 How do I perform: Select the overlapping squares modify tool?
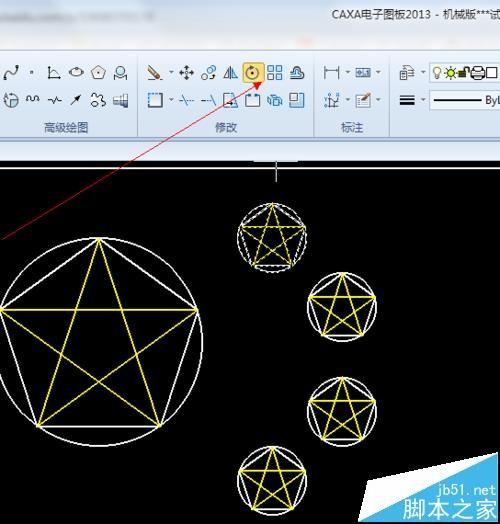(x=297, y=100)
